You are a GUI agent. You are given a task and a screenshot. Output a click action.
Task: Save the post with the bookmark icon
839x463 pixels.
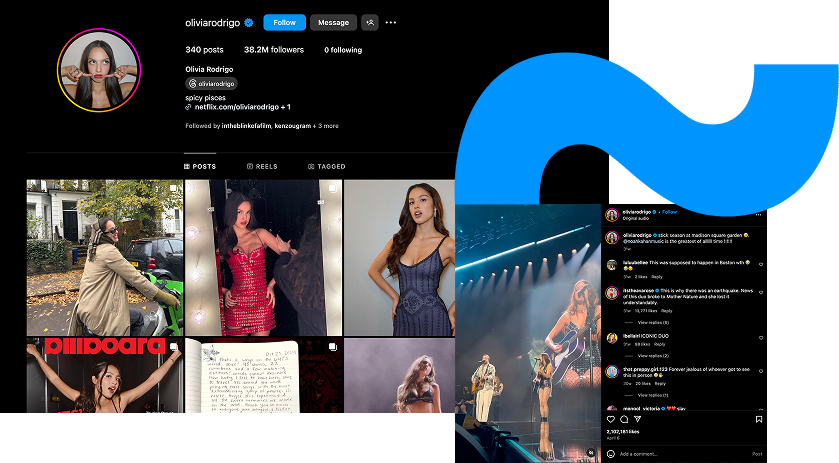(759, 419)
